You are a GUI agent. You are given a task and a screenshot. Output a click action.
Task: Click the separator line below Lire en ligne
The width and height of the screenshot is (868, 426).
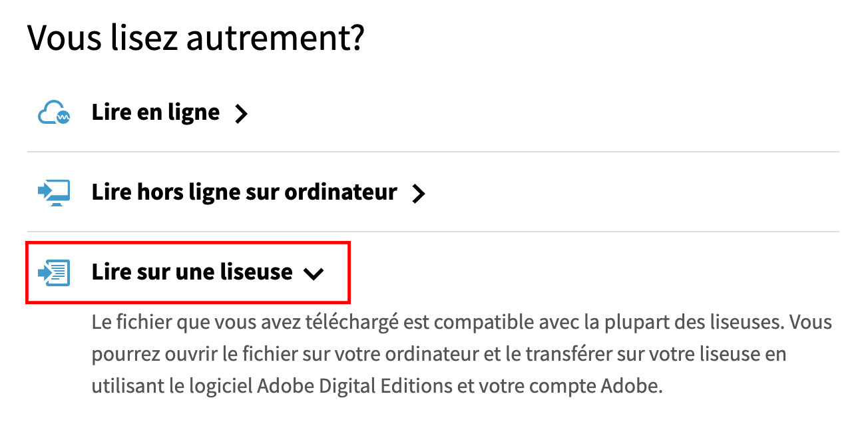click(433, 152)
